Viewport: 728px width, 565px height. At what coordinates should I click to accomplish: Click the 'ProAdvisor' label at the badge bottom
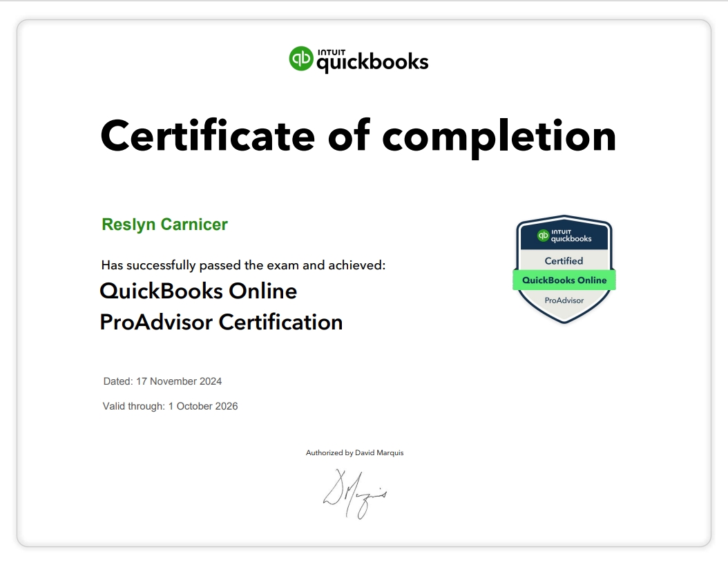[x=564, y=300]
